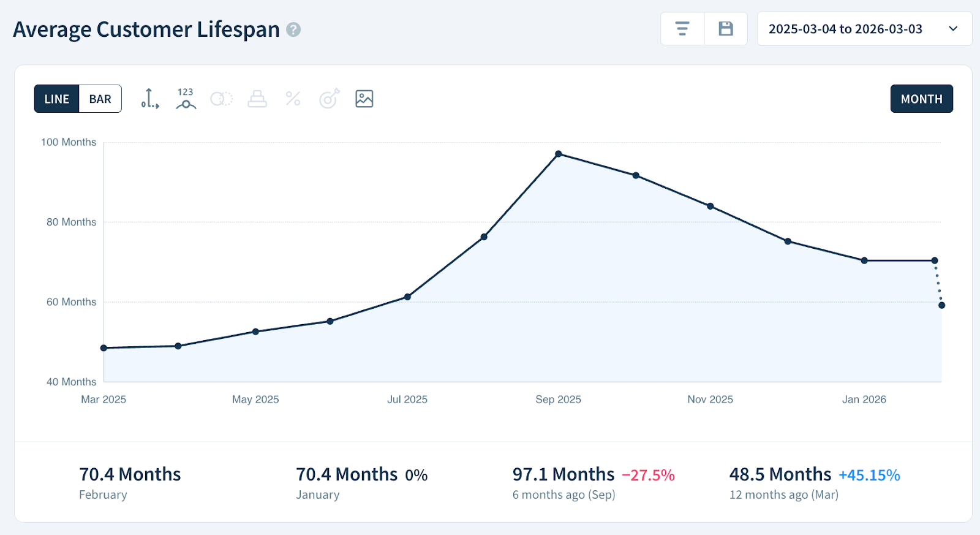980x535 pixels.
Task: Click the save (floppy disk) icon
Action: [x=726, y=28]
